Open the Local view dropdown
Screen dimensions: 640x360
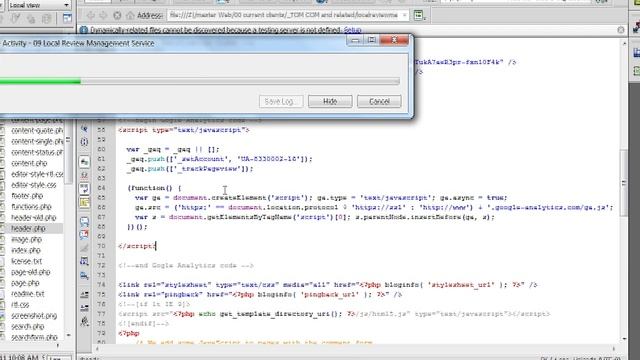[x=39, y=5]
